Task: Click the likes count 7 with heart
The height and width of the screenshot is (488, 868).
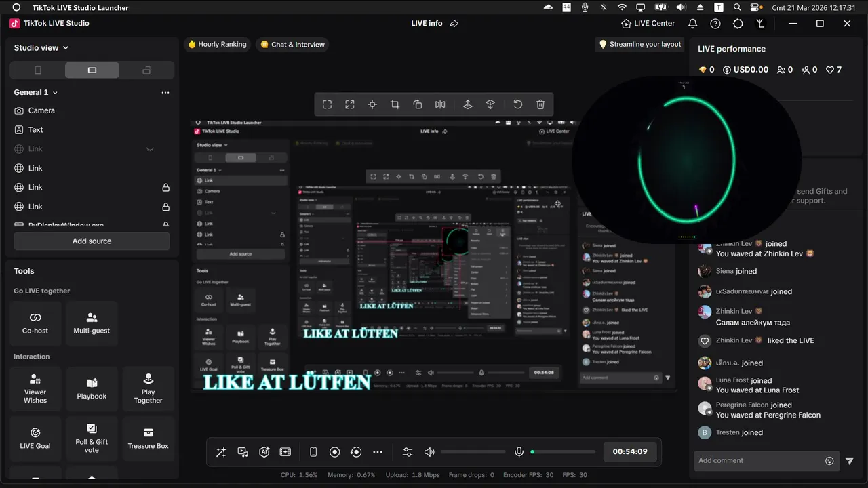Action: tap(834, 70)
